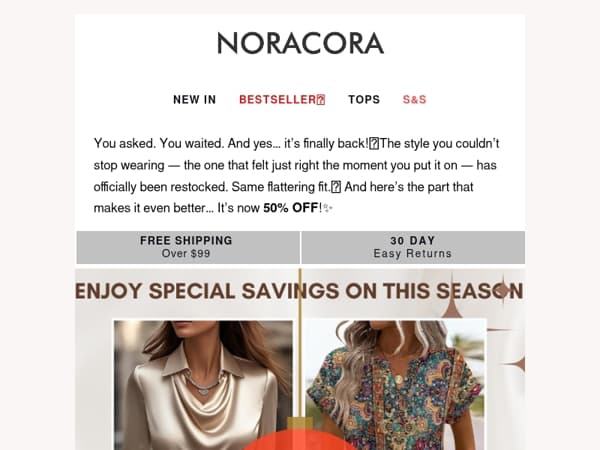
Task: Click the orange circular badge
Action: click(300, 440)
